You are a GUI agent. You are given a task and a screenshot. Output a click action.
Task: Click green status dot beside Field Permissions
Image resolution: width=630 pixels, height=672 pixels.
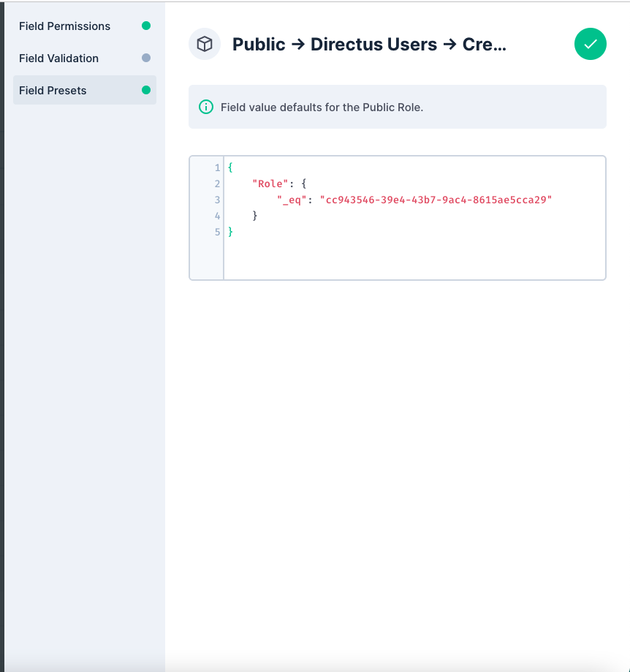tap(146, 26)
